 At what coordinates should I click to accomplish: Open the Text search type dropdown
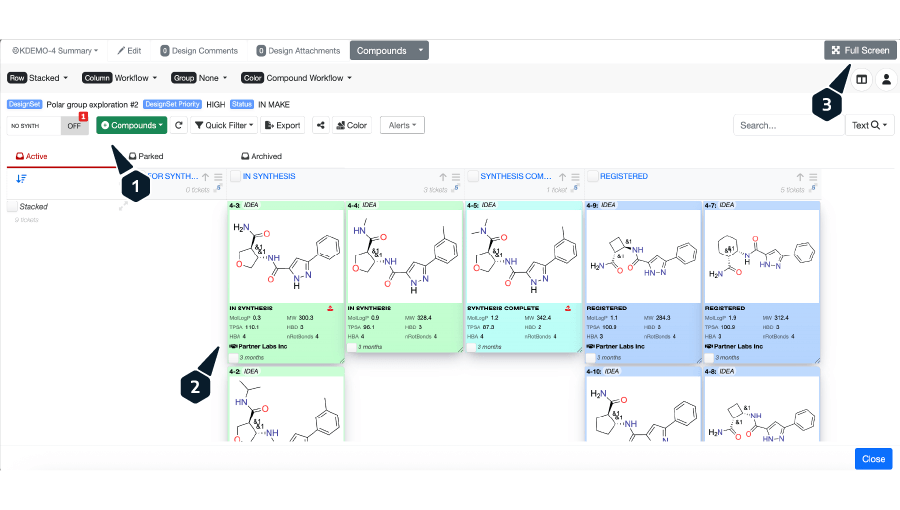point(870,125)
